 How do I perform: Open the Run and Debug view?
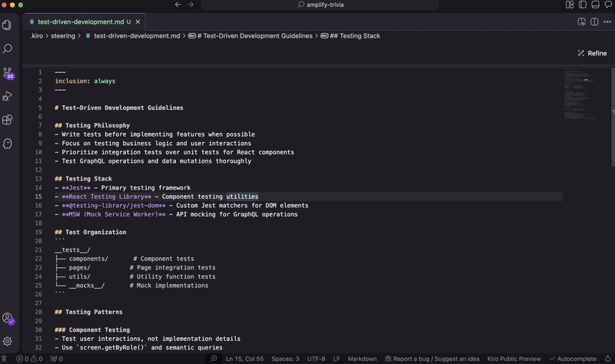point(7,96)
